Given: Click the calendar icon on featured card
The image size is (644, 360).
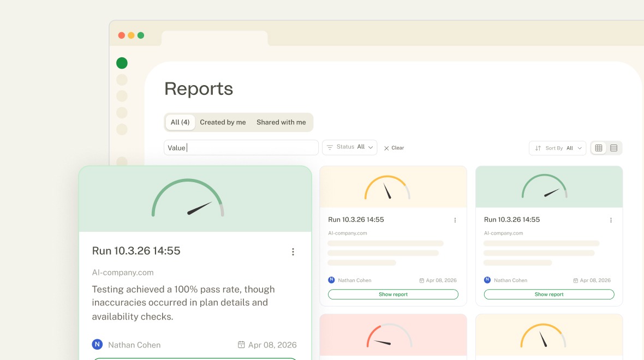Looking at the screenshot, I should (241, 345).
